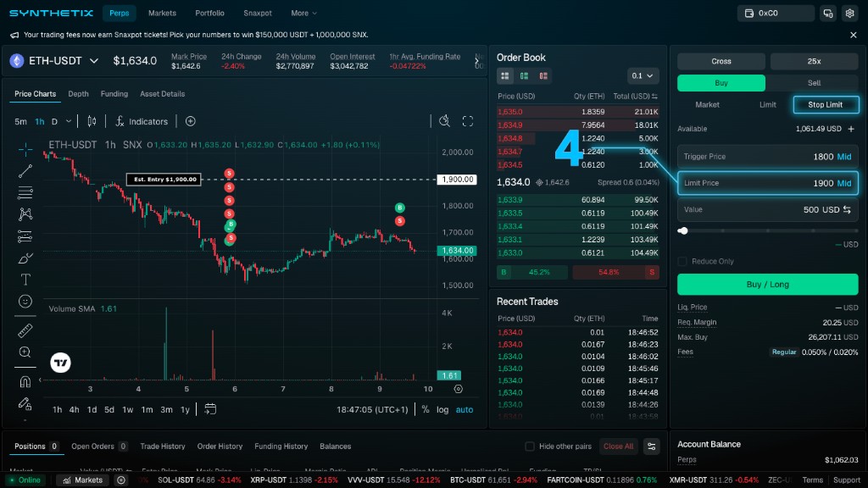Image resolution: width=868 pixels, height=488 pixels.
Task: Open the chart scale settings gear
Action: click(459, 389)
